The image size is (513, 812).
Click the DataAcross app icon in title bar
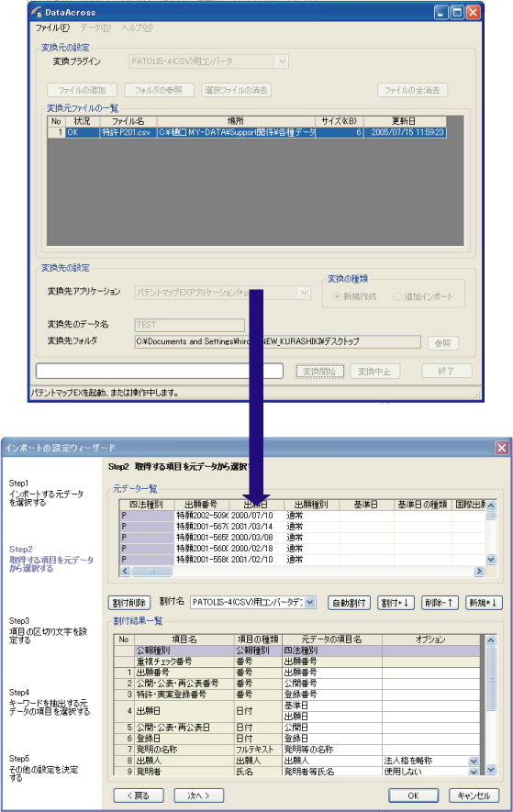tap(37, 12)
